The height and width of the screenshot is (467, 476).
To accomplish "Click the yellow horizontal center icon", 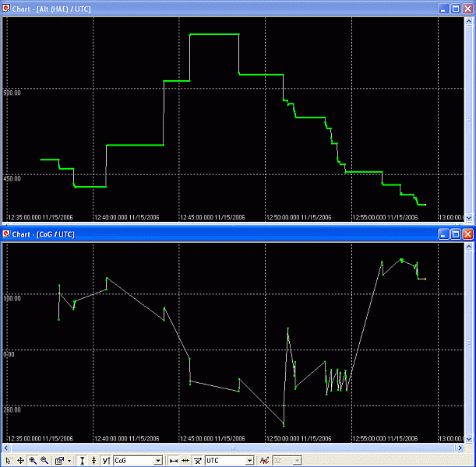I will tap(185, 460).
